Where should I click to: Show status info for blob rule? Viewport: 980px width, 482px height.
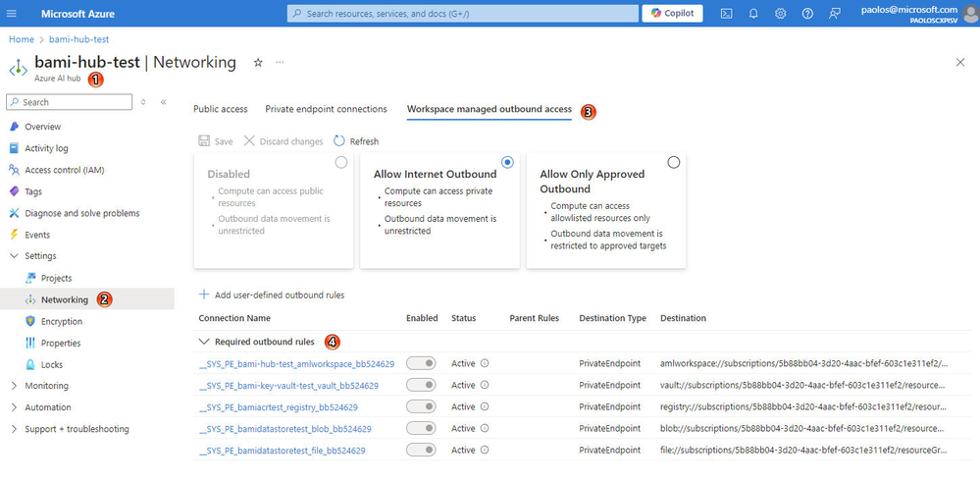(x=485, y=428)
